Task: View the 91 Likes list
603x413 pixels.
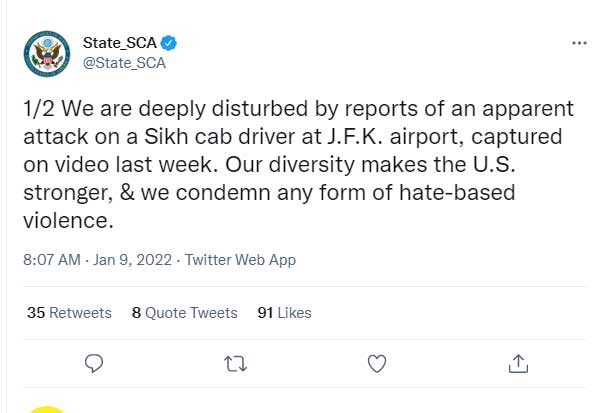Action: (x=285, y=313)
